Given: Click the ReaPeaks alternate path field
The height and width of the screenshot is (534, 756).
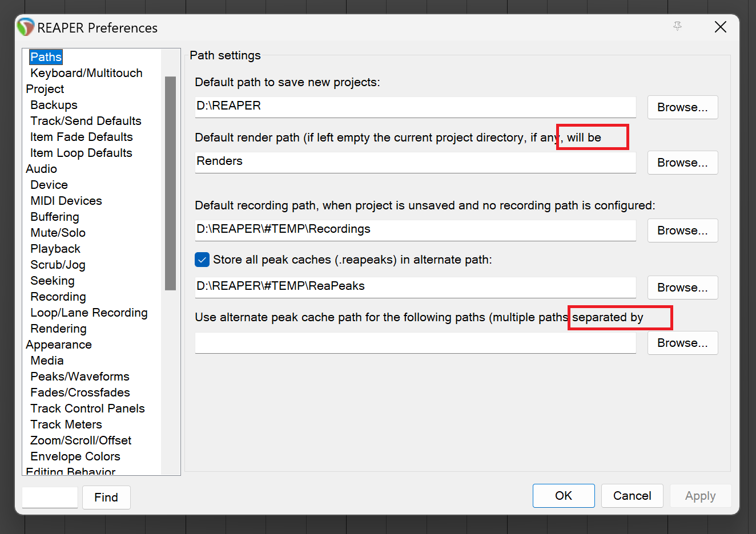Looking at the screenshot, I should [415, 287].
